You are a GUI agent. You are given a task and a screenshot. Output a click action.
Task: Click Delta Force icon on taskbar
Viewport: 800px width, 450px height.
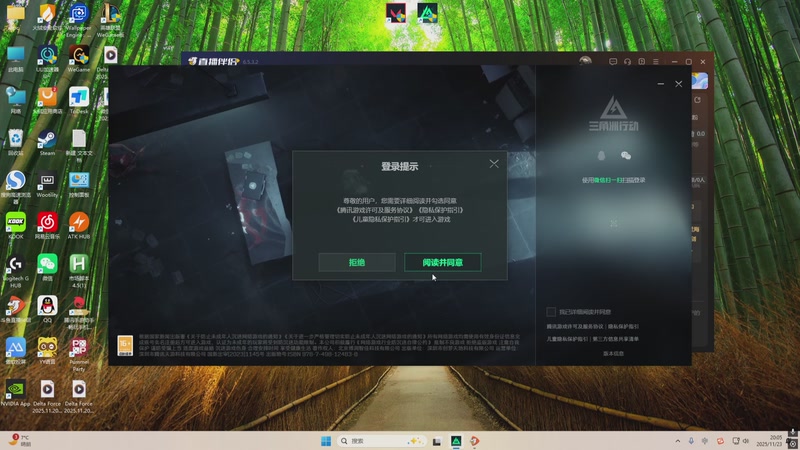pyautogui.click(x=456, y=441)
